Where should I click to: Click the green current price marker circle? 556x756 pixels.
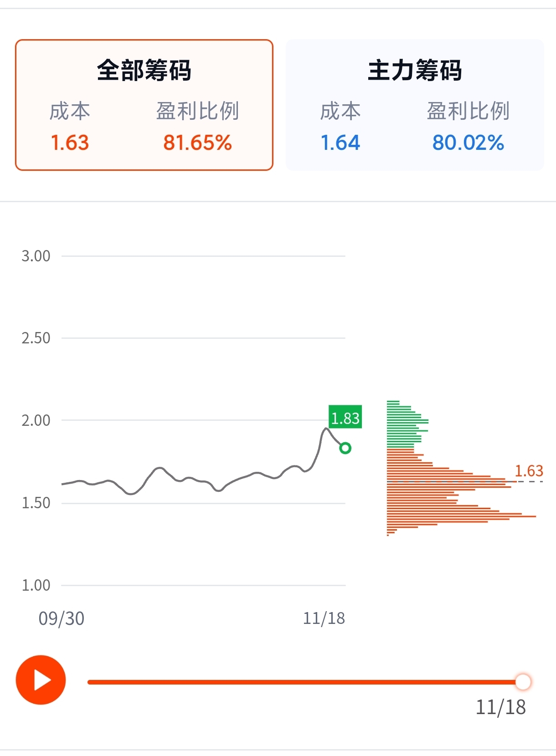tap(345, 448)
